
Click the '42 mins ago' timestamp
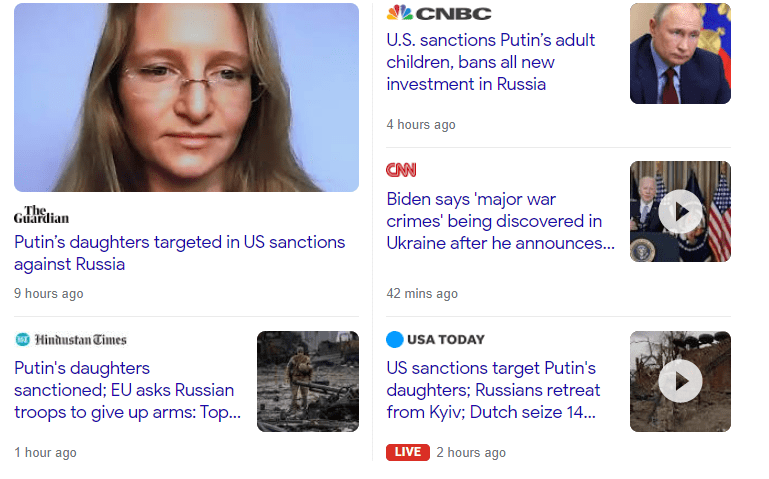point(422,294)
